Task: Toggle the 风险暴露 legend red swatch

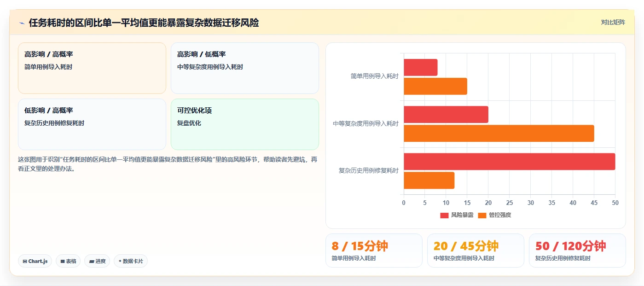Action: (x=444, y=215)
